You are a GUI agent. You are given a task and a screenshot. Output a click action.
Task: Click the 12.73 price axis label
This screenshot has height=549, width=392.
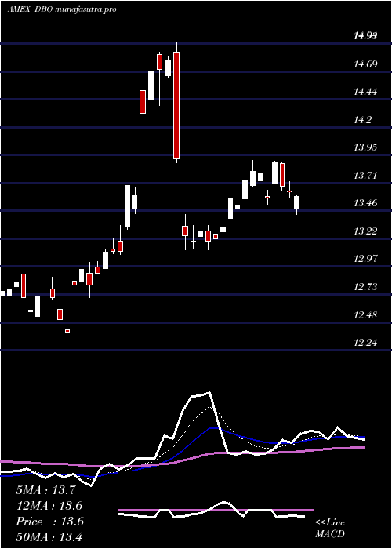pyautogui.click(x=365, y=287)
